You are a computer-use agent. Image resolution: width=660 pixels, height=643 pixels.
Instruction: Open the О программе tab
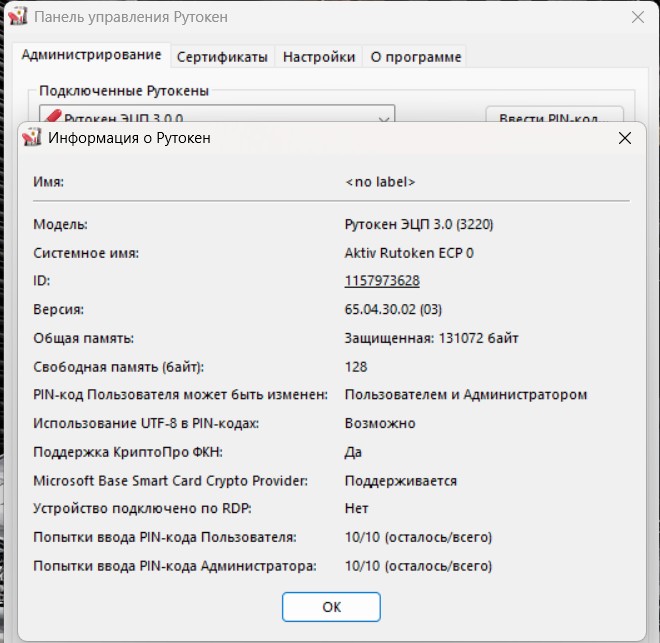pyautogui.click(x=416, y=57)
